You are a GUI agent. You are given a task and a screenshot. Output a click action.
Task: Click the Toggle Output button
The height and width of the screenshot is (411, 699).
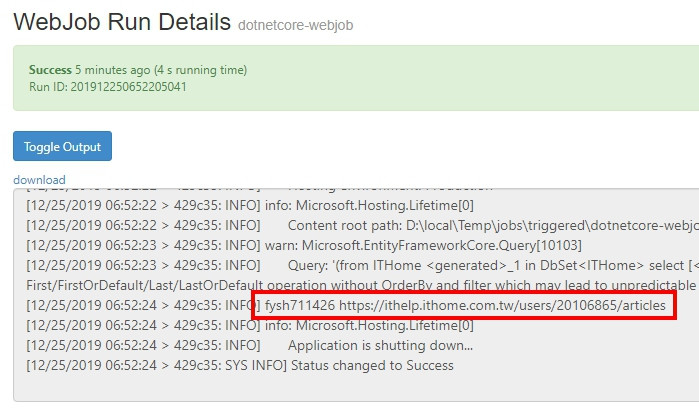pos(62,146)
